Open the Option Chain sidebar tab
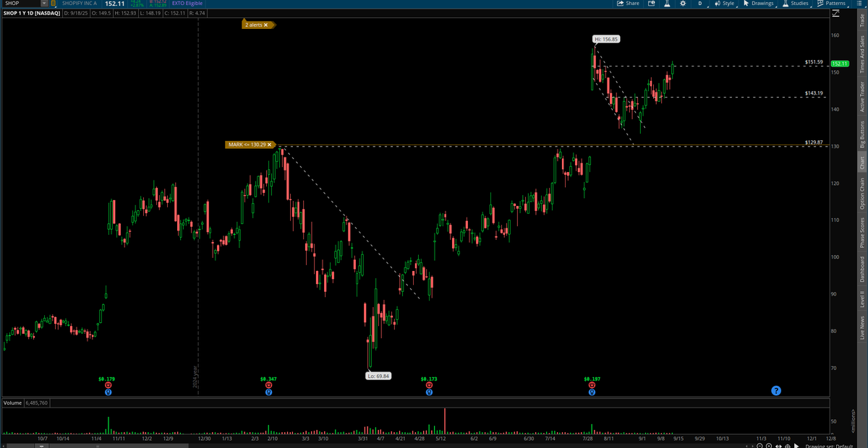Screen dimensions: 868x448 pos(861,194)
